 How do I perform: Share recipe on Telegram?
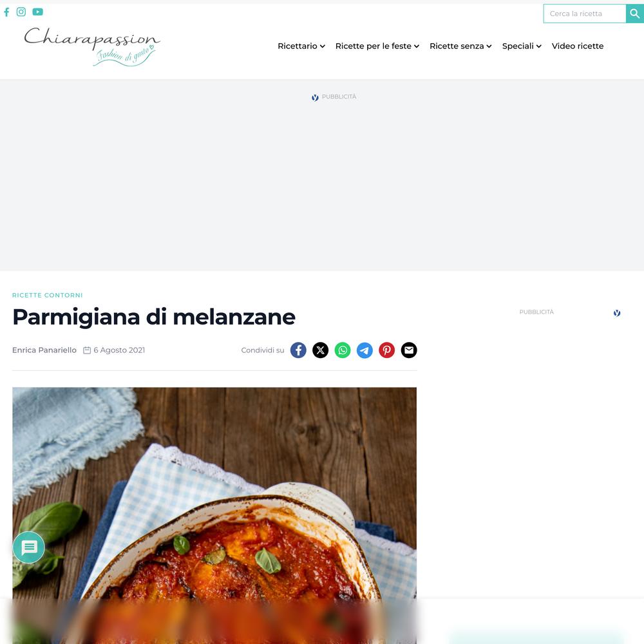(365, 350)
